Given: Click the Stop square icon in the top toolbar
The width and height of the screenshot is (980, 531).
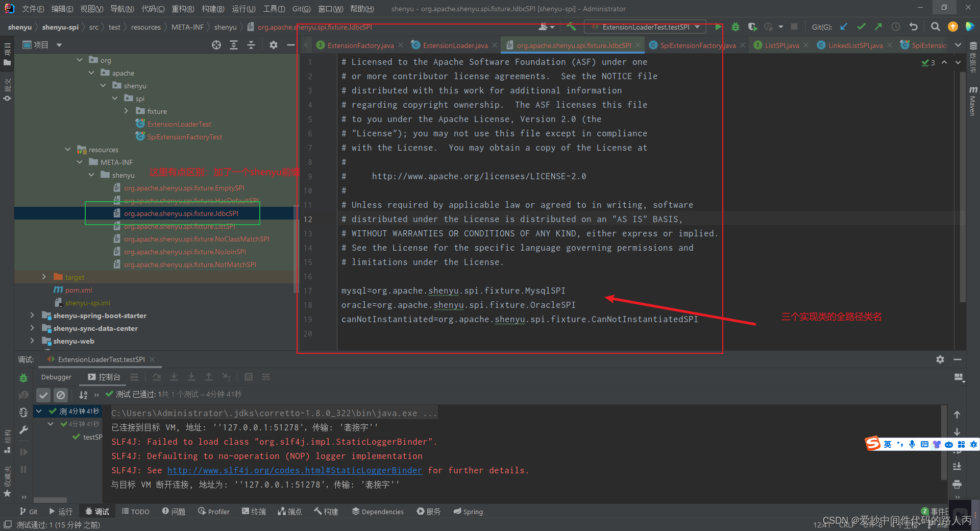Looking at the screenshot, I should tap(794, 27).
